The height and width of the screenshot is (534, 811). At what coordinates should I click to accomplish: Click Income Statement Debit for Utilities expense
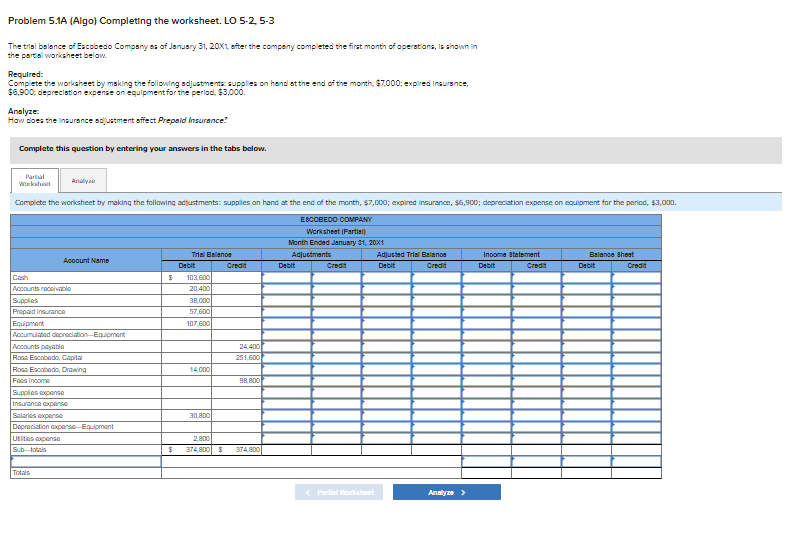tap(486, 438)
